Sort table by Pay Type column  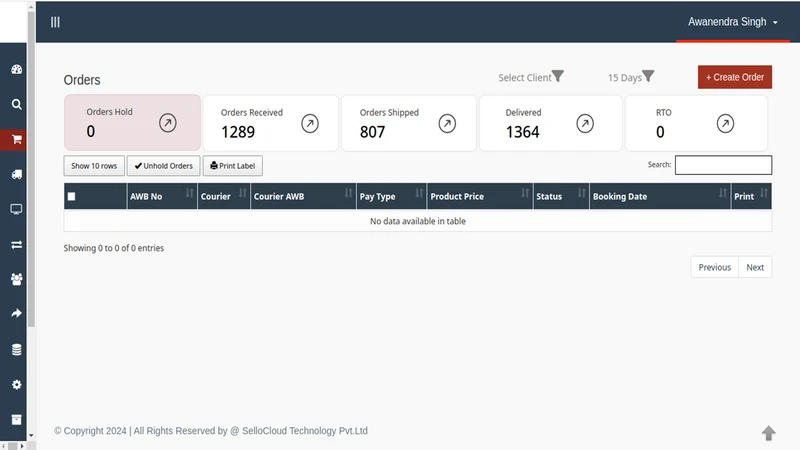[x=391, y=196]
